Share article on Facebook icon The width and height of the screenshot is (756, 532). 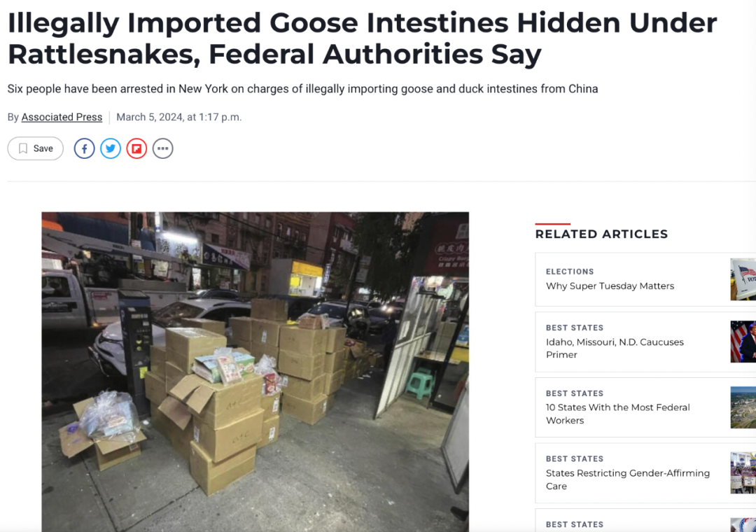(x=85, y=148)
